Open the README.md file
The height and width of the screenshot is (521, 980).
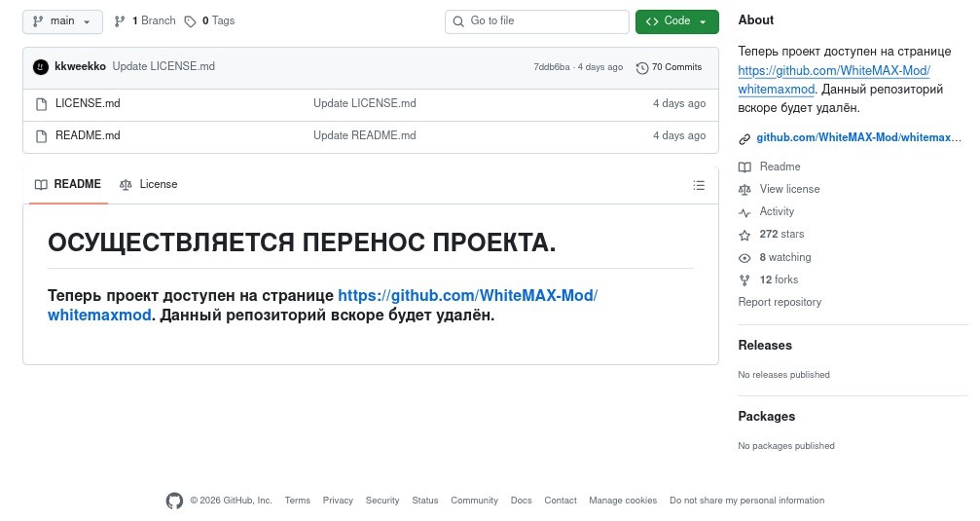click(88, 135)
